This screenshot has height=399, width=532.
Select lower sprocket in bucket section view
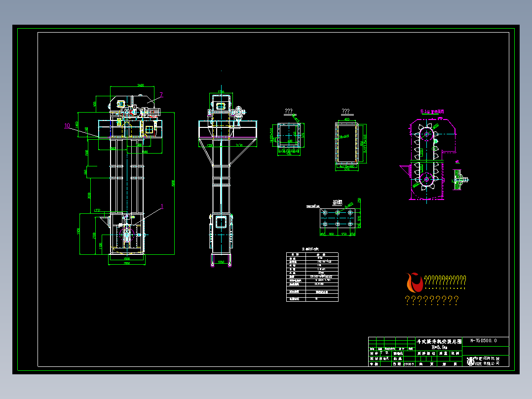pyautogui.click(x=426, y=180)
